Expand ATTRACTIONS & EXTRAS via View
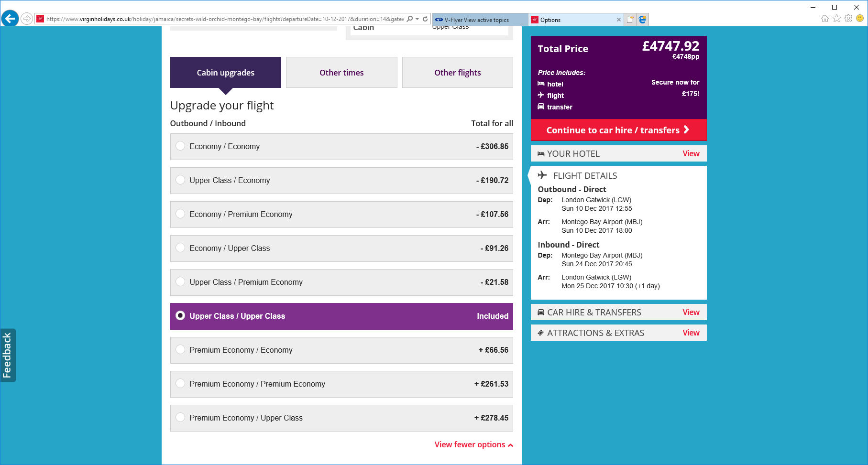Image resolution: width=868 pixels, height=465 pixels. tap(691, 333)
